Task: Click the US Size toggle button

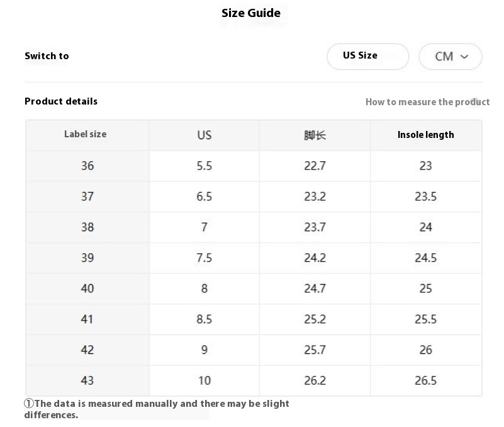Action: 367,56
